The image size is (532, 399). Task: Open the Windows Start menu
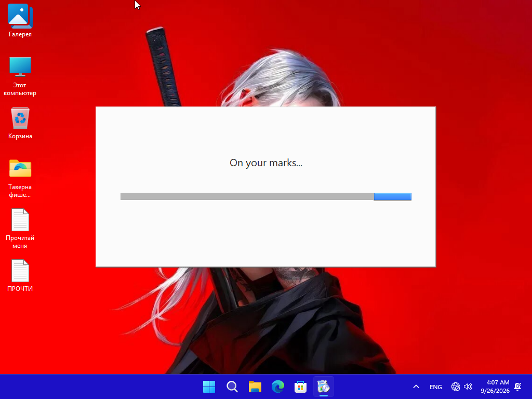point(209,387)
